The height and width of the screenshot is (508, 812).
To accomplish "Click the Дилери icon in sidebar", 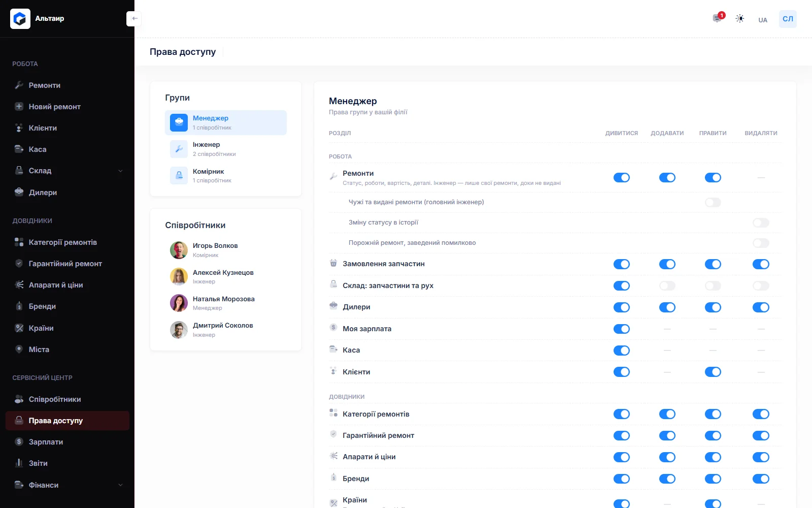I will (19, 192).
